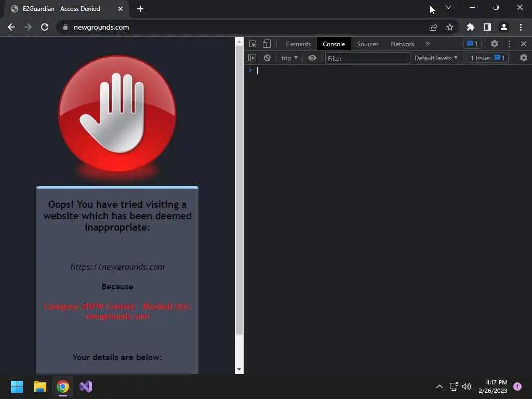Open the Extensions puzzle-piece menu

pos(471,27)
